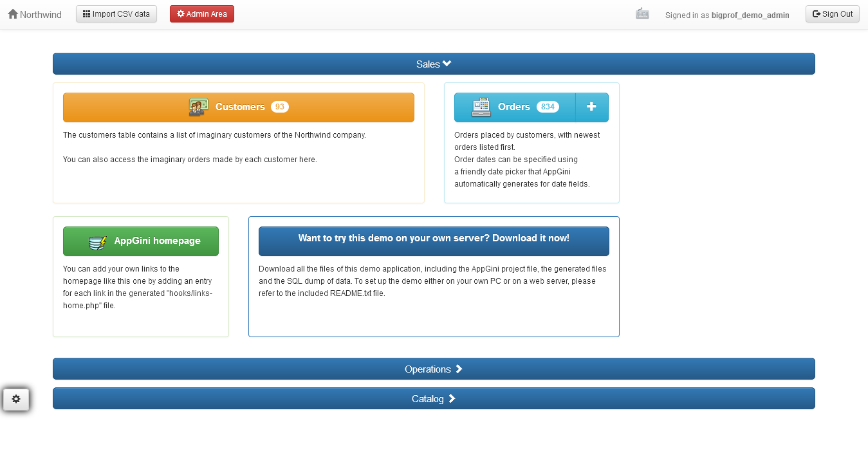Viewport: 868px width, 462px height.
Task: Click the Northwind home icon
Action: (x=13, y=14)
